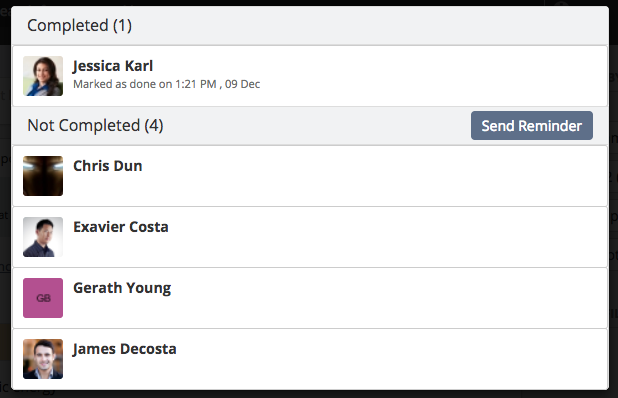This screenshot has width=618, height=398.
Task: Open Chris Dun's dark avatar image
Action: (x=43, y=176)
